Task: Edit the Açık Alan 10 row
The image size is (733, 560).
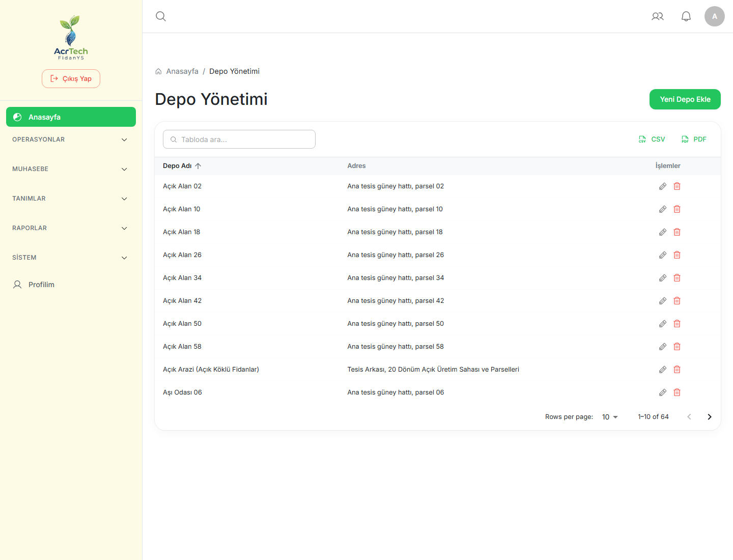Action: click(x=663, y=209)
